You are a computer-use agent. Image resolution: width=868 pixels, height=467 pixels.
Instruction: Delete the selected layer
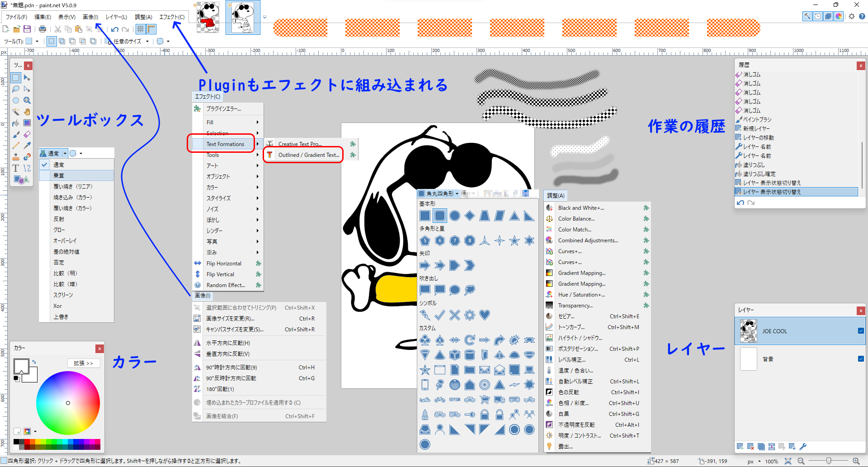pyautogui.click(x=750, y=446)
